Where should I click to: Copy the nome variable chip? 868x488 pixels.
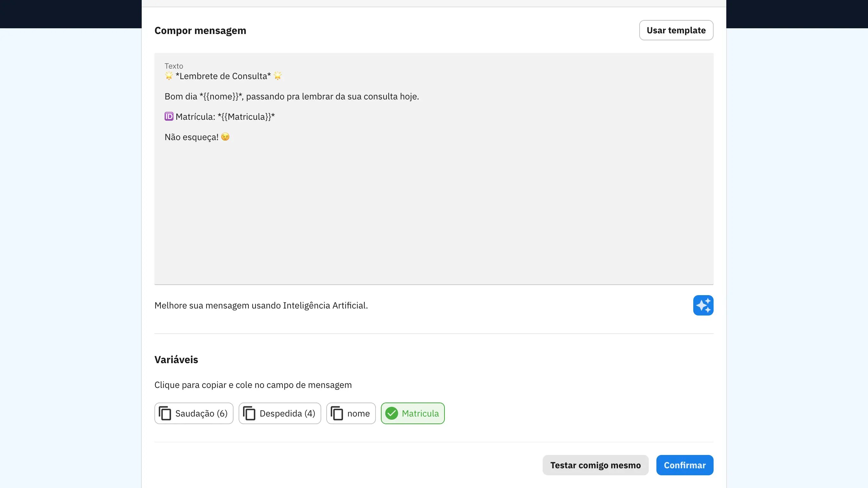coord(351,413)
